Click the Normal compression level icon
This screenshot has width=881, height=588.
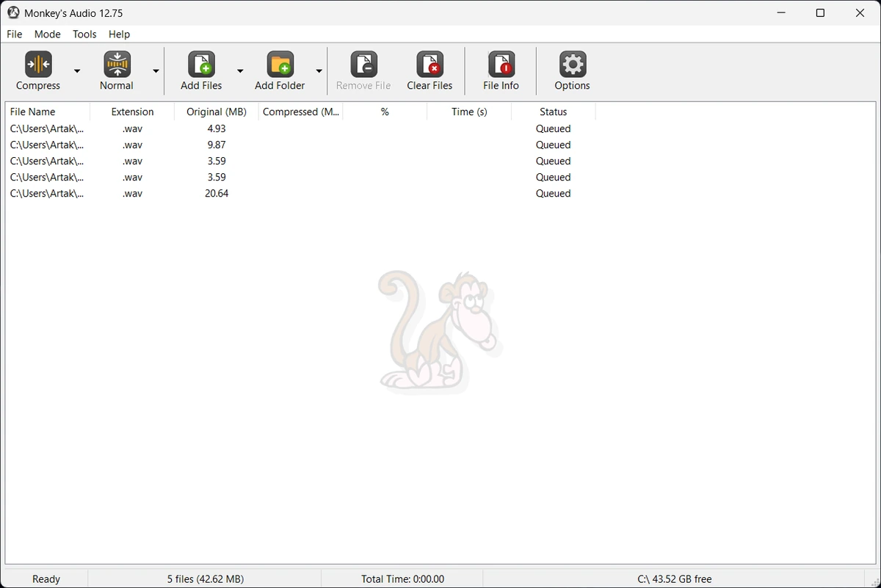(117, 65)
